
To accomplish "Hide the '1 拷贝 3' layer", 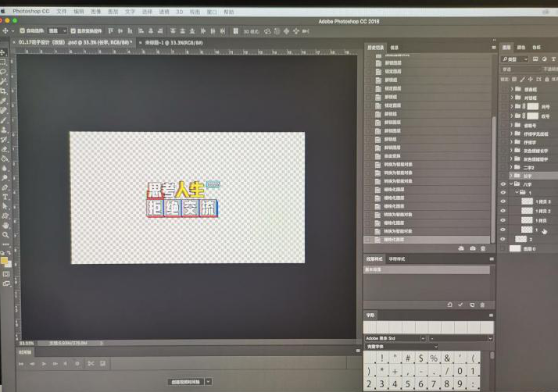I will [x=503, y=201].
